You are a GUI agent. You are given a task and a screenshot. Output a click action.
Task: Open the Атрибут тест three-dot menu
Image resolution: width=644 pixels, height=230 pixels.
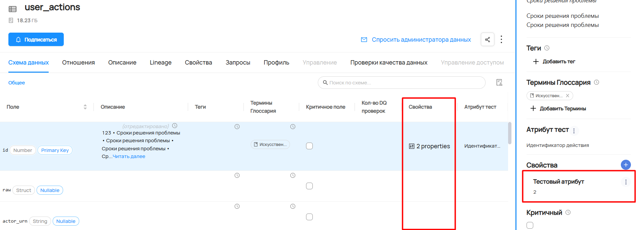(x=574, y=131)
